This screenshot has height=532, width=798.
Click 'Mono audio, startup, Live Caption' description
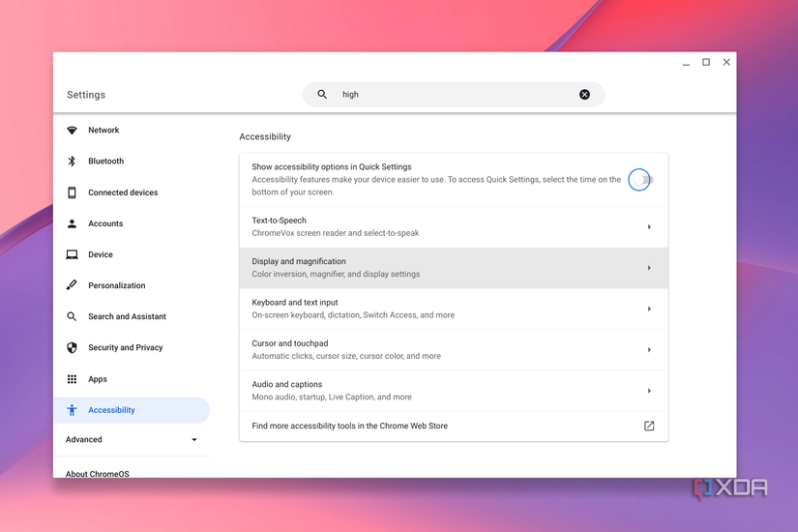pos(332,398)
